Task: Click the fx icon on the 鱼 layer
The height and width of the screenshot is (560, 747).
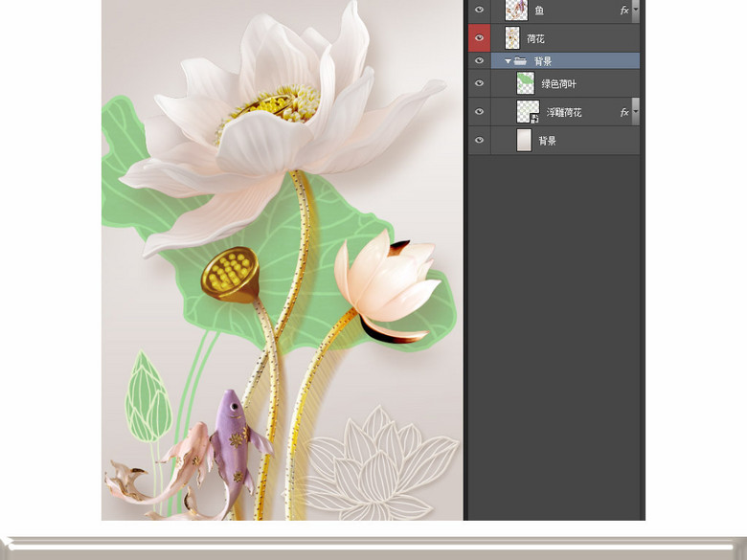Action: (624, 10)
